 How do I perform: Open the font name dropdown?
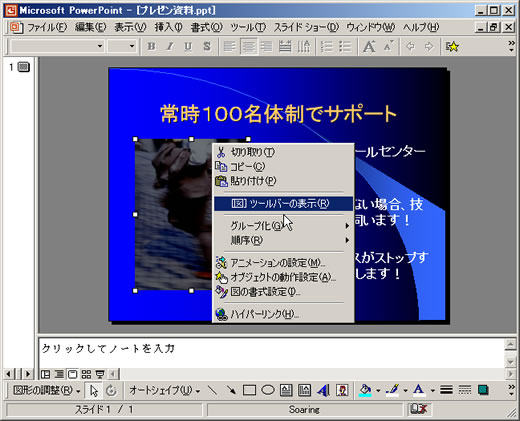click(x=100, y=46)
